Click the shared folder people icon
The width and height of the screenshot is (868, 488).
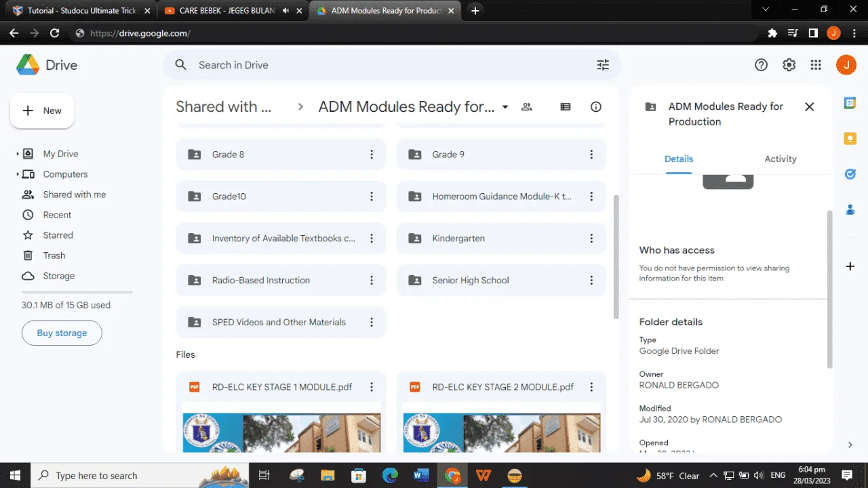point(527,106)
